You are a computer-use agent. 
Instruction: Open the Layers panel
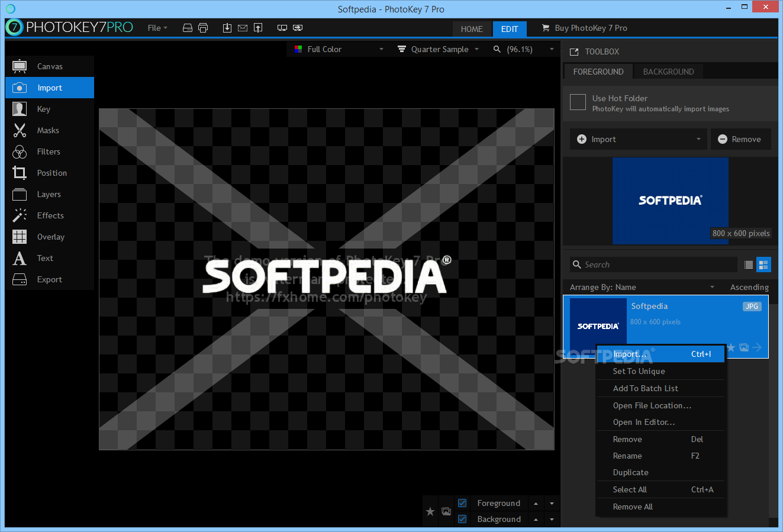[x=50, y=194]
